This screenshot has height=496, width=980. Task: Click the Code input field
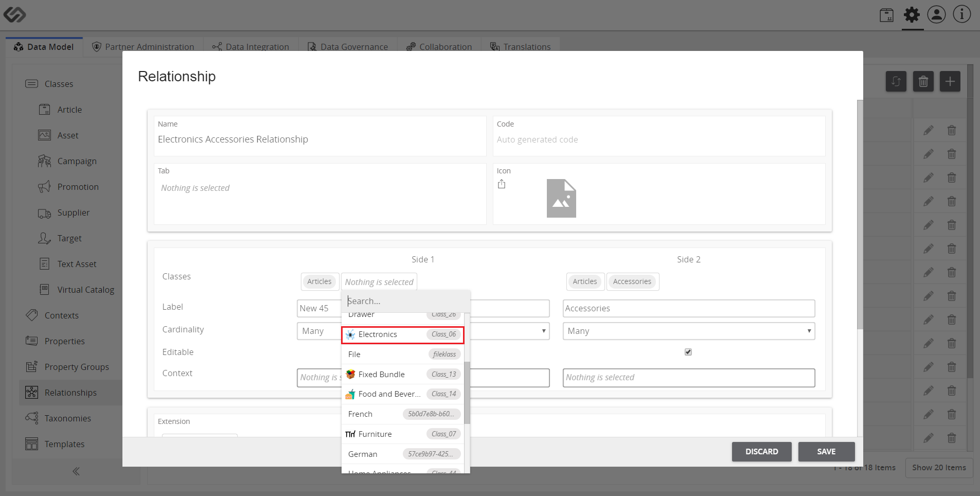pyautogui.click(x=659, y=139)
